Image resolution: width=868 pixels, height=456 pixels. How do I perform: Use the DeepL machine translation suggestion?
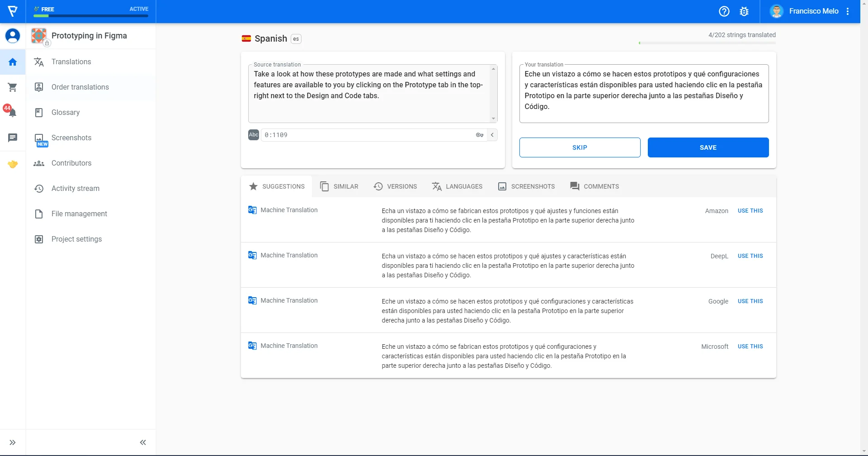750,256
